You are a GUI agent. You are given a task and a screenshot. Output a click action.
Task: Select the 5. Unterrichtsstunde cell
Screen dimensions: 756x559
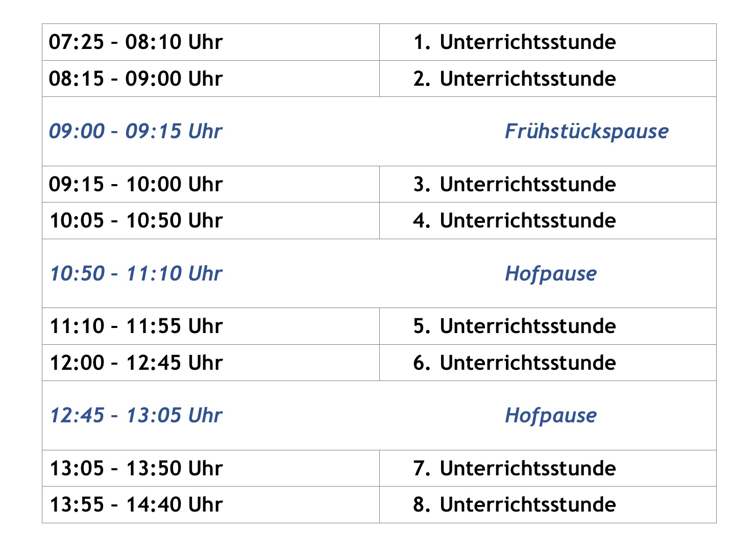(515, 326)
